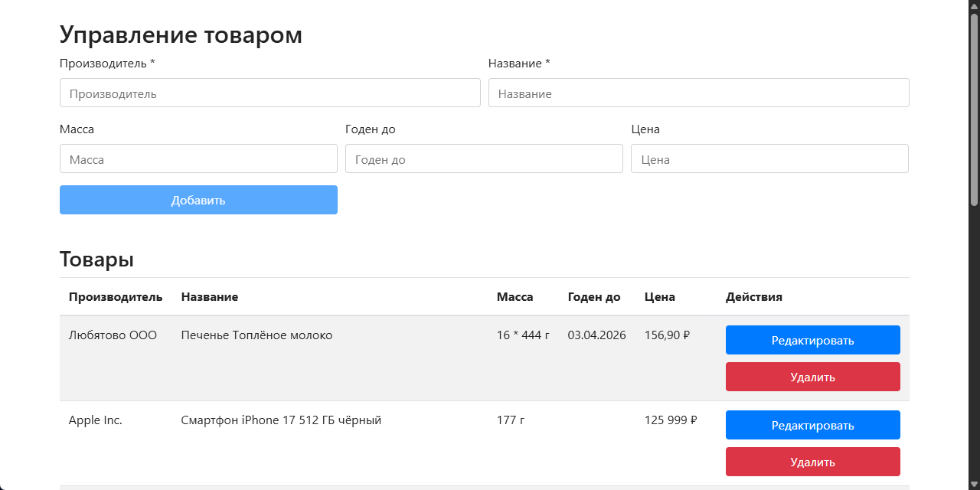
Task: Click into the Годен до field
Action: coord(484,159)
